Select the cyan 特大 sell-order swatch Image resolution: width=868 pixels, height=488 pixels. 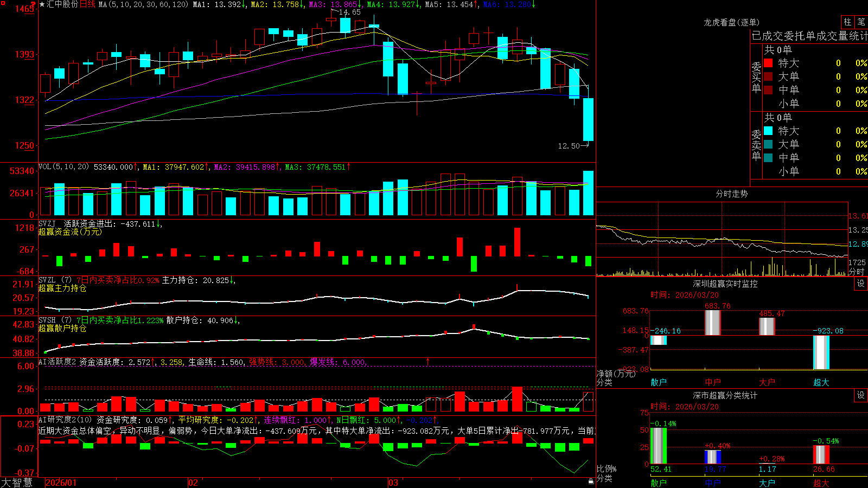pyautogui.click(x=768, y=131)
